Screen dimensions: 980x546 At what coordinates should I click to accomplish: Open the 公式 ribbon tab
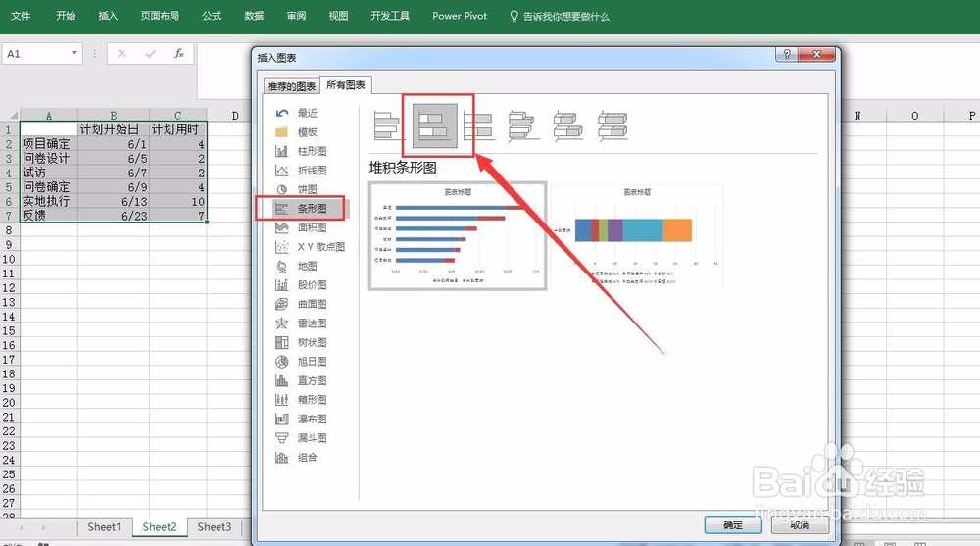(212, 16)
